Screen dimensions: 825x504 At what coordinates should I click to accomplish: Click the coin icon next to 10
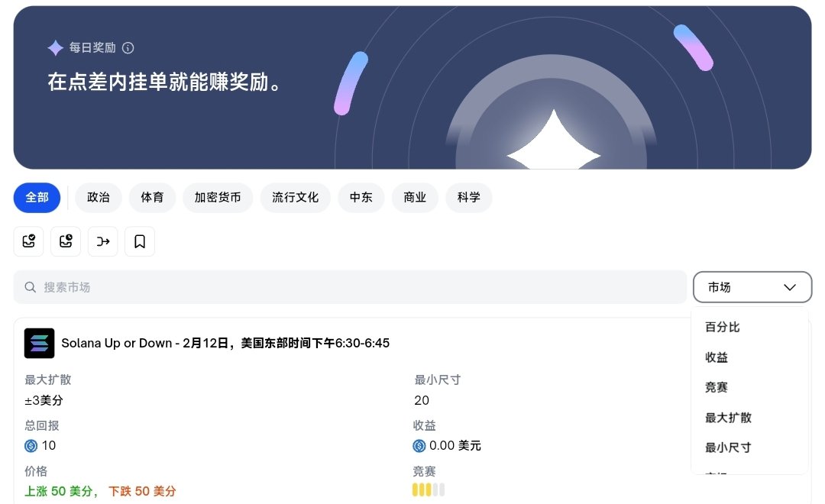click(x=31, y=446)
